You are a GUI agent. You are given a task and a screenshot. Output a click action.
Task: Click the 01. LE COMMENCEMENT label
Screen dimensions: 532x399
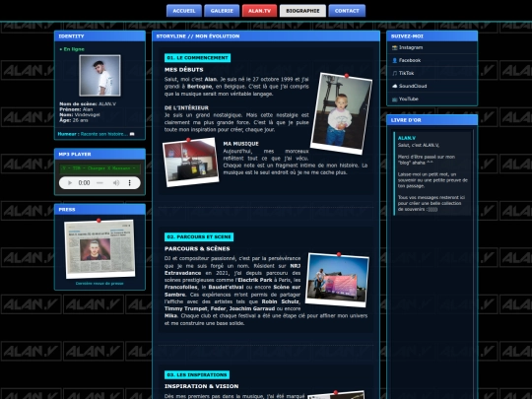197,58
